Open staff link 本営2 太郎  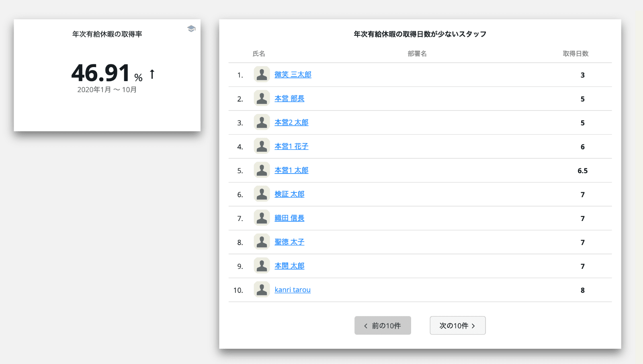pos(291,123)
